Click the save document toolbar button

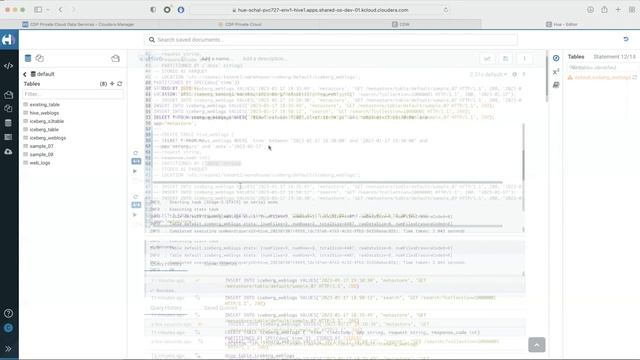pos(505,59)
